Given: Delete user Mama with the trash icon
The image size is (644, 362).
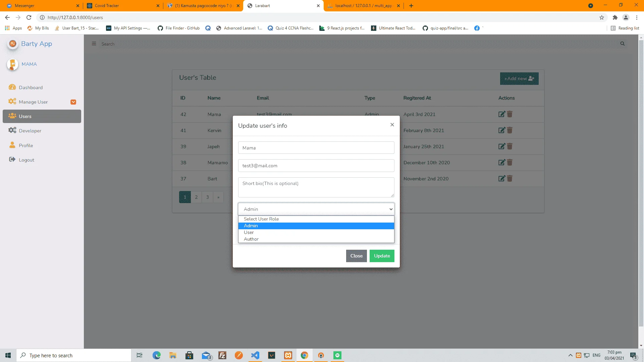Looking at the screenshot, I should coord(509,114).
